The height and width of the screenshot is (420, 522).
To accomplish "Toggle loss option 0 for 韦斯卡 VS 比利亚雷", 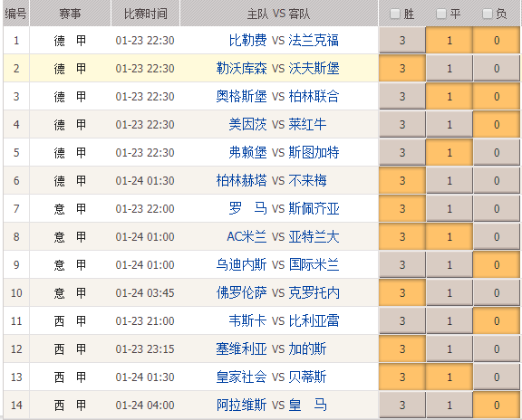I will pos(497,321).
